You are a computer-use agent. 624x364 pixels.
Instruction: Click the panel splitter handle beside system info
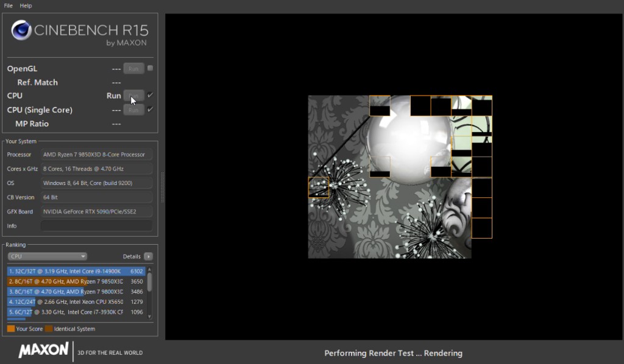pyautogui.click(x=162, y=187)
